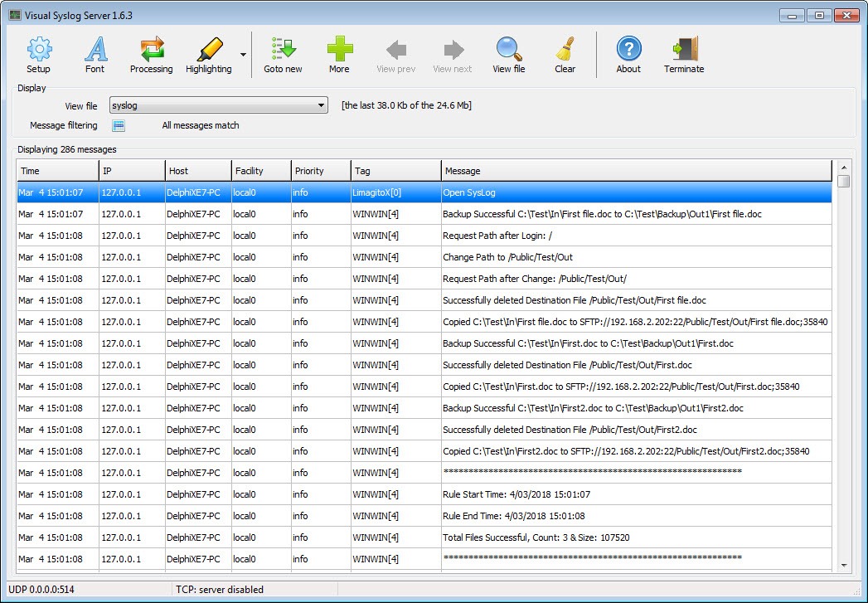Screen dimensions: 868x603
Task: Click 'TCP: server disabled' status text
Action: 220,590
